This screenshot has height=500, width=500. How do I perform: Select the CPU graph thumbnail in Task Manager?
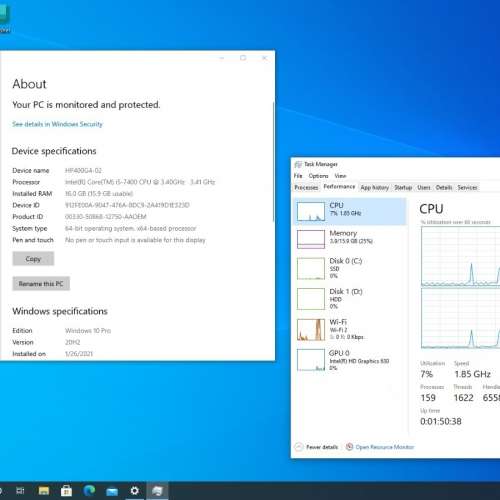[x=311, y=211]
